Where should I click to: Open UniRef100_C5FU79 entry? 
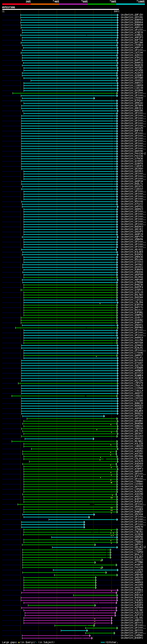[132, 383]
